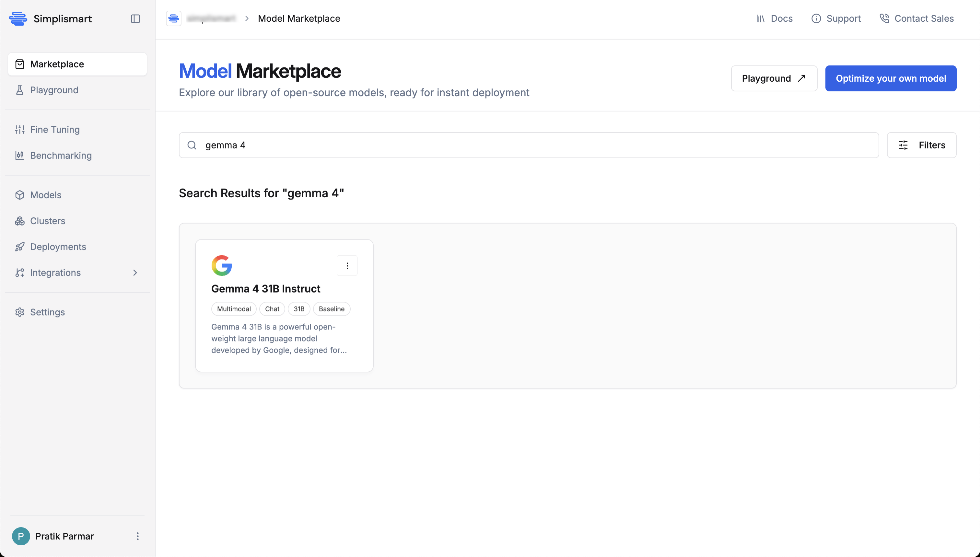This screenshot has height=557, width=980.
Task: Go to Playground in the sidebar
Action: (x=77, y=90)
